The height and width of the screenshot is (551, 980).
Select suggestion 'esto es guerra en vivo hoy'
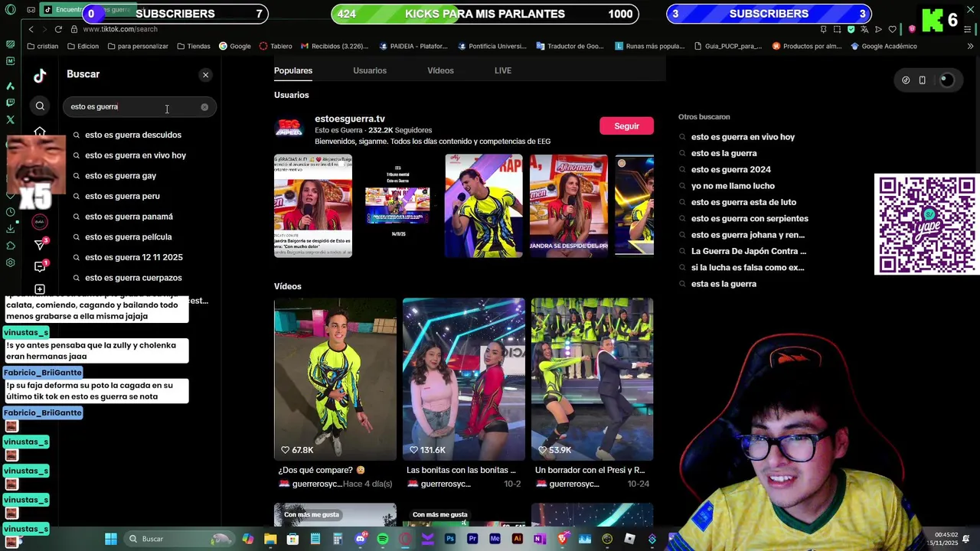[x=136, y=155]
